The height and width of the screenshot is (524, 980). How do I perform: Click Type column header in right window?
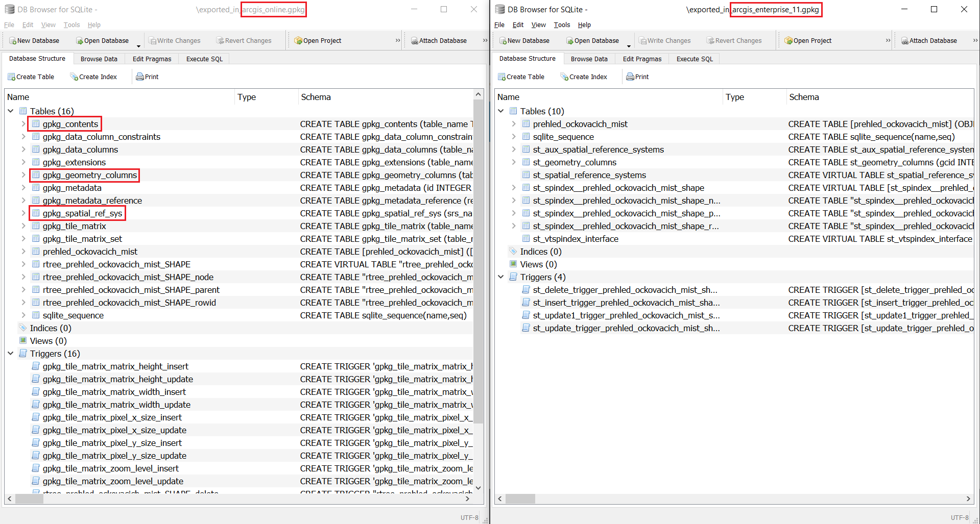click(755, 97)
